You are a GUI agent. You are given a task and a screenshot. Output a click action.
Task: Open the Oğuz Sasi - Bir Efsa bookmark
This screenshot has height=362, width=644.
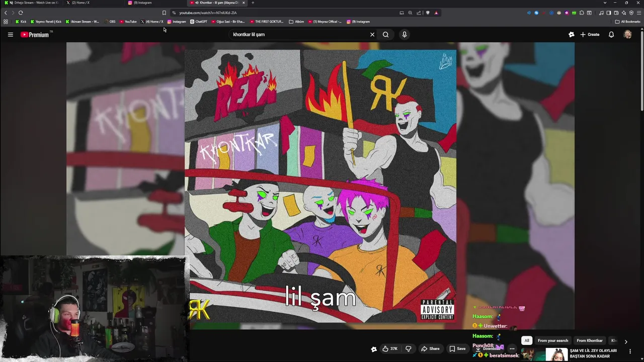point(228,22)
